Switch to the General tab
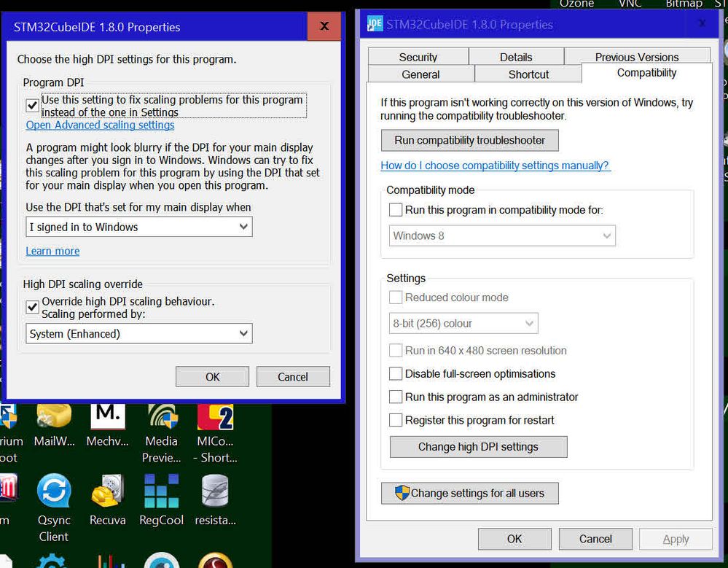 click(420, 74)
